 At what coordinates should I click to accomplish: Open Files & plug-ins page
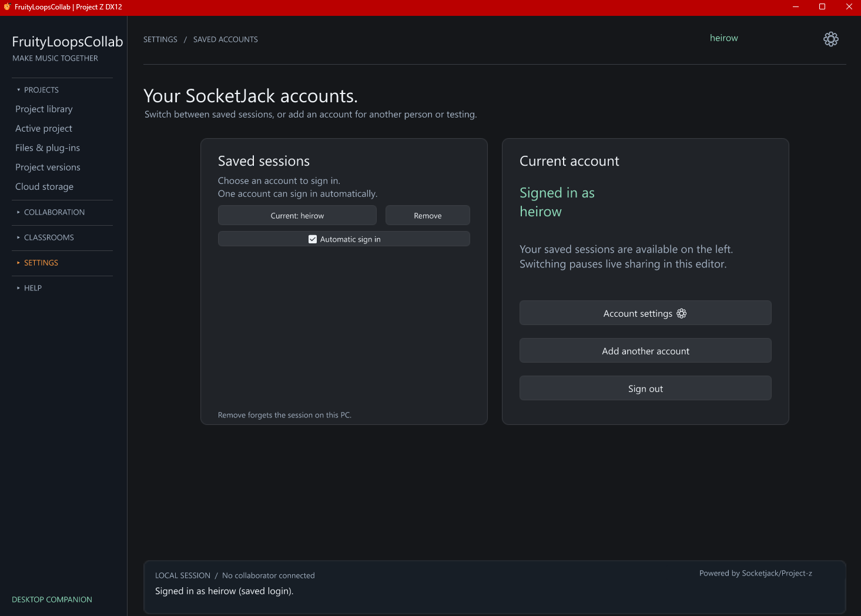(48, 148)
